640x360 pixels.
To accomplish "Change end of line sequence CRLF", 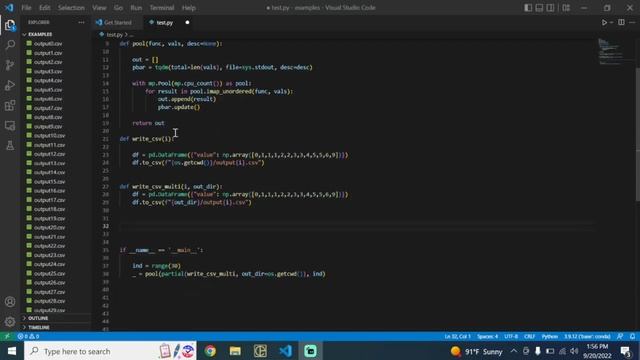I will 529,336.
